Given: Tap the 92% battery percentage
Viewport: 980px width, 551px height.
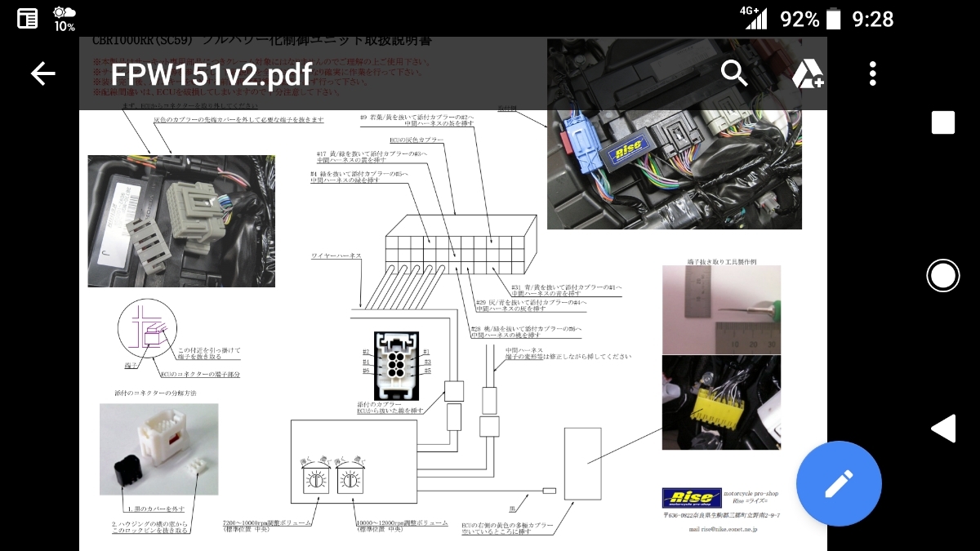Looking at the screenshot, I should coord(799,18).
